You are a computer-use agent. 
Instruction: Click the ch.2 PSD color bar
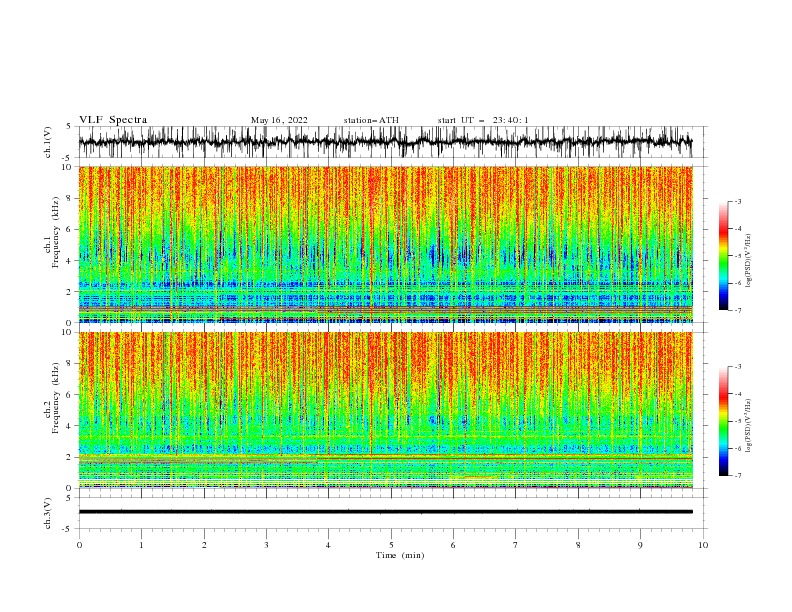coord(723,421)
